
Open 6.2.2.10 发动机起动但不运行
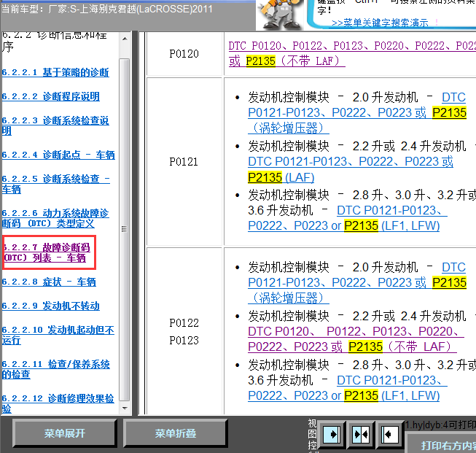tap(58, 335)
